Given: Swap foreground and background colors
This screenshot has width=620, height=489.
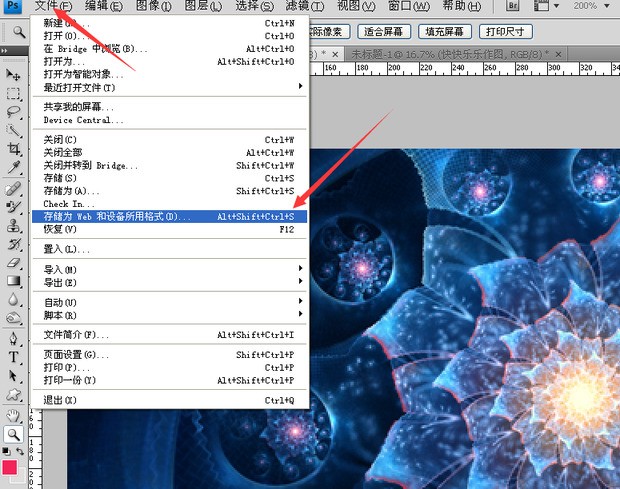Looking at the screenshot, I should 20,453.
